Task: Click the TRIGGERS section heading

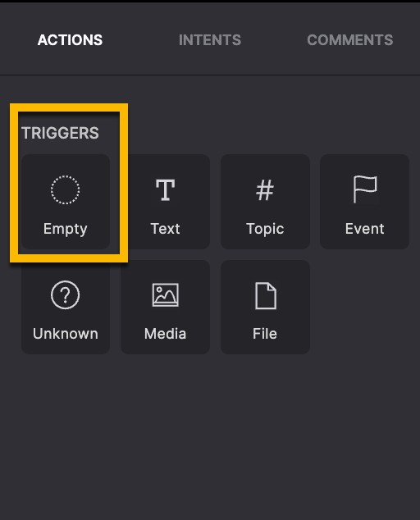Action: [60, 133]
